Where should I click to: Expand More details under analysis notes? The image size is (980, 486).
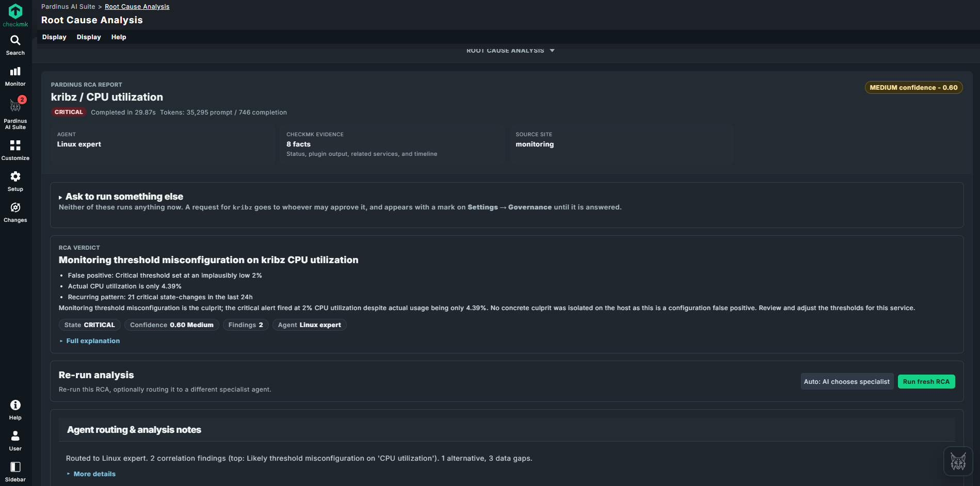pyautogui.click(x=91, y=474)
